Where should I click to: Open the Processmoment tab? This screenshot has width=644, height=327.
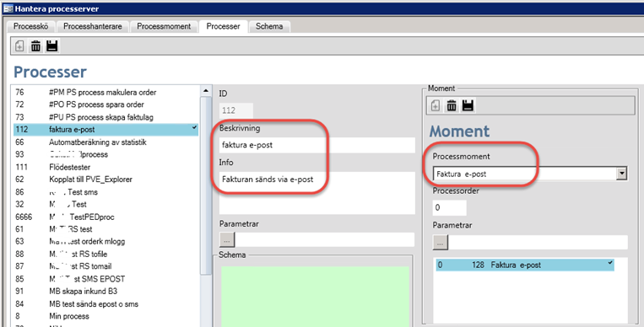coord(164,26)
